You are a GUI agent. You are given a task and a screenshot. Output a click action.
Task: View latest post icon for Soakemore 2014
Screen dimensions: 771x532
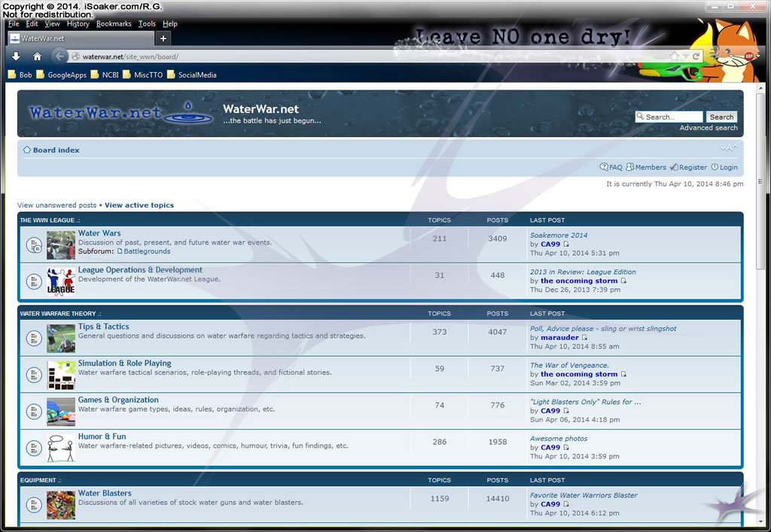pos(566,244)
